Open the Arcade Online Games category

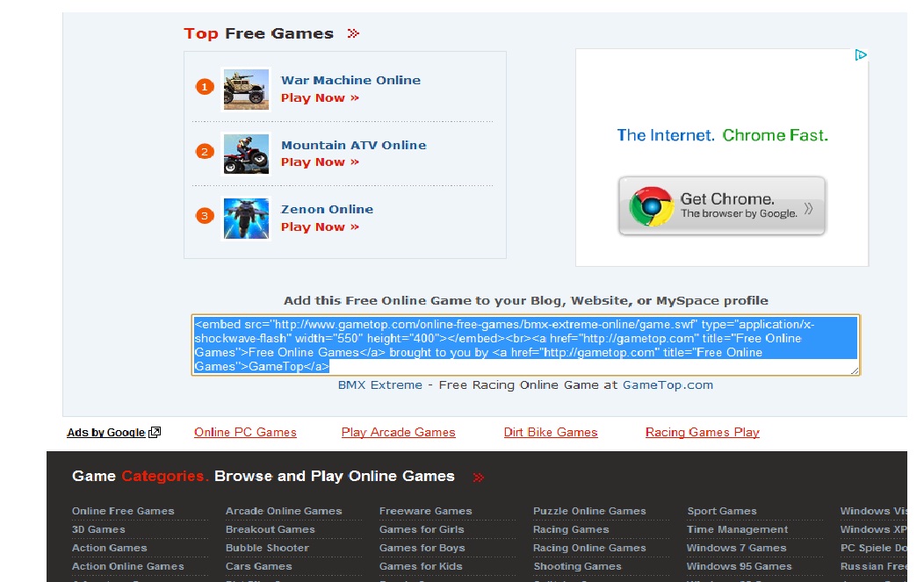pyautogui.click(x=284, y=511)
